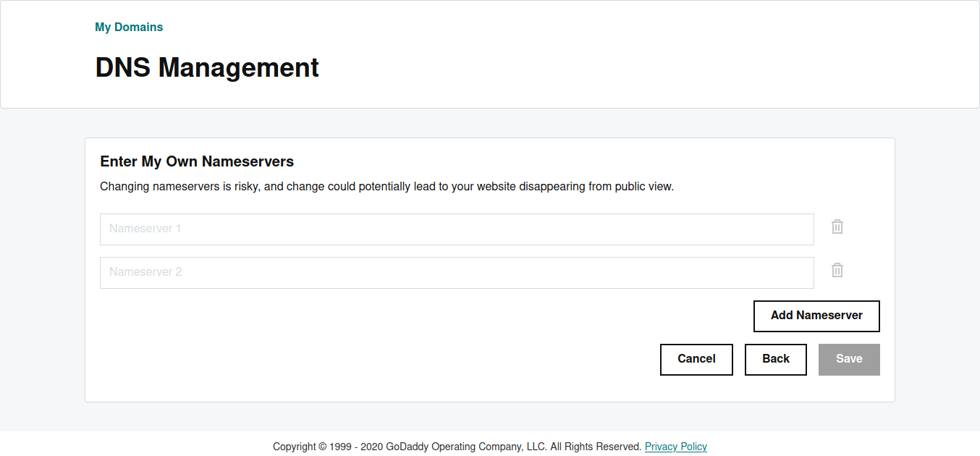Go Back from nameserver entry
980x456 pixels.
pyautogui.click(x=776, y=360)
